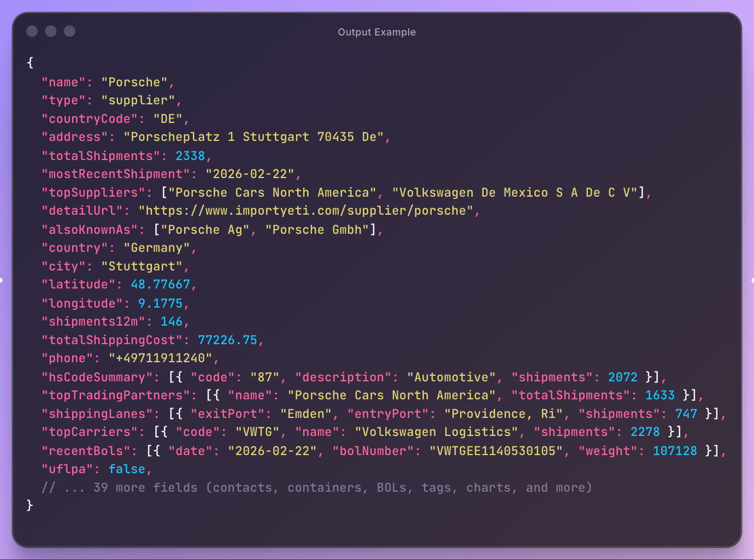Click the shipments12m value 146
The image size is (754, 560).
(172, 322)
